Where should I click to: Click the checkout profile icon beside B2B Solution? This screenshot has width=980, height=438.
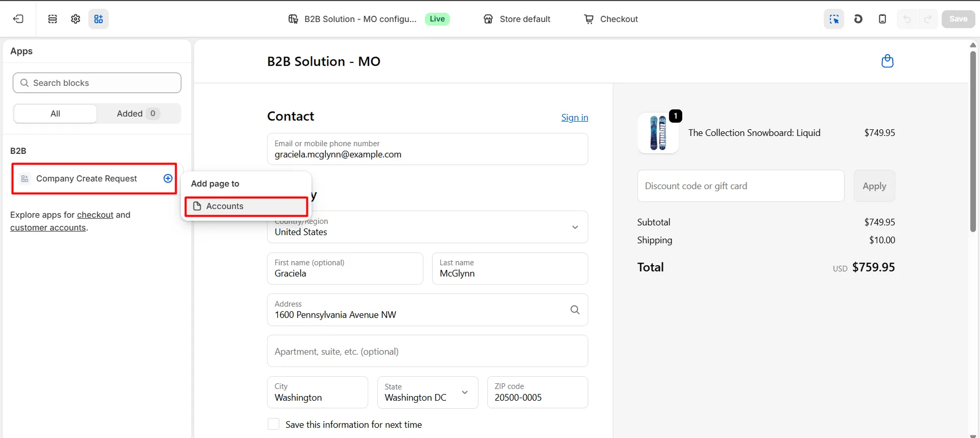[293, 19]
